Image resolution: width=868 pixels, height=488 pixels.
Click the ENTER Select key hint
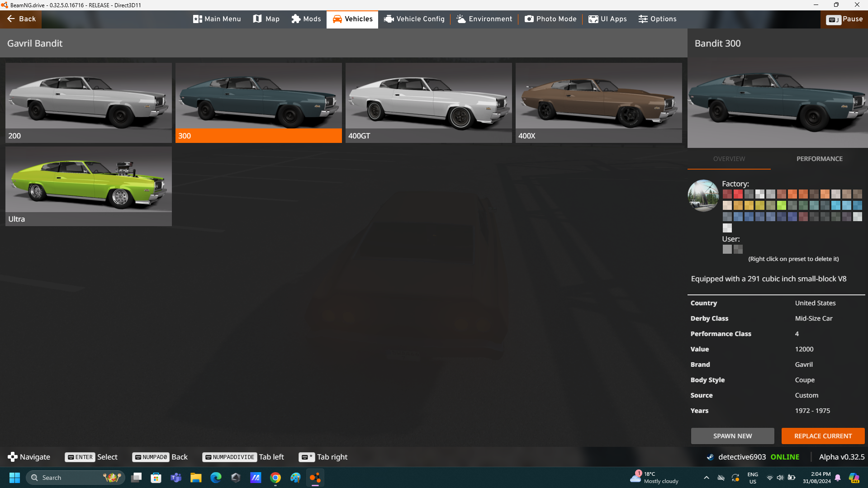tap(91, 457)
